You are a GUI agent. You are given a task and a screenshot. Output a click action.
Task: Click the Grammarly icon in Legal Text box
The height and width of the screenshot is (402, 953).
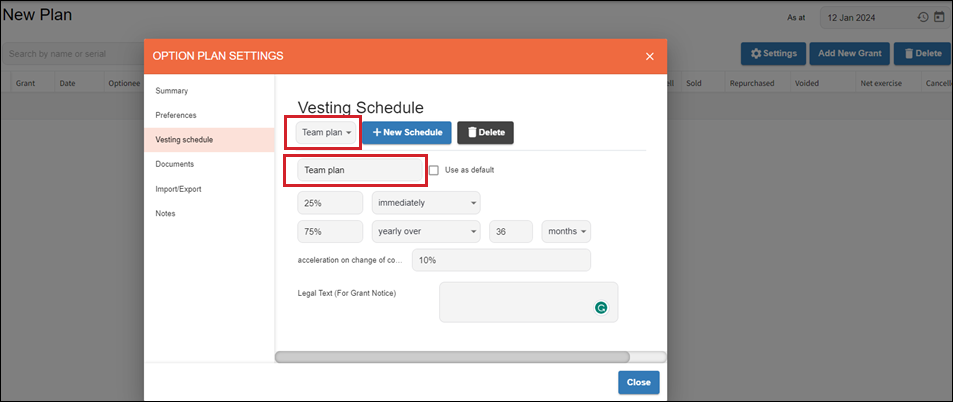pyautogui.click(x=601, y=308)
